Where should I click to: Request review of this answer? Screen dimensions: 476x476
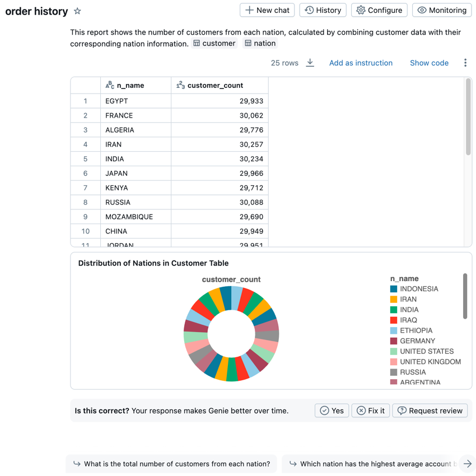tap(430, 410)
